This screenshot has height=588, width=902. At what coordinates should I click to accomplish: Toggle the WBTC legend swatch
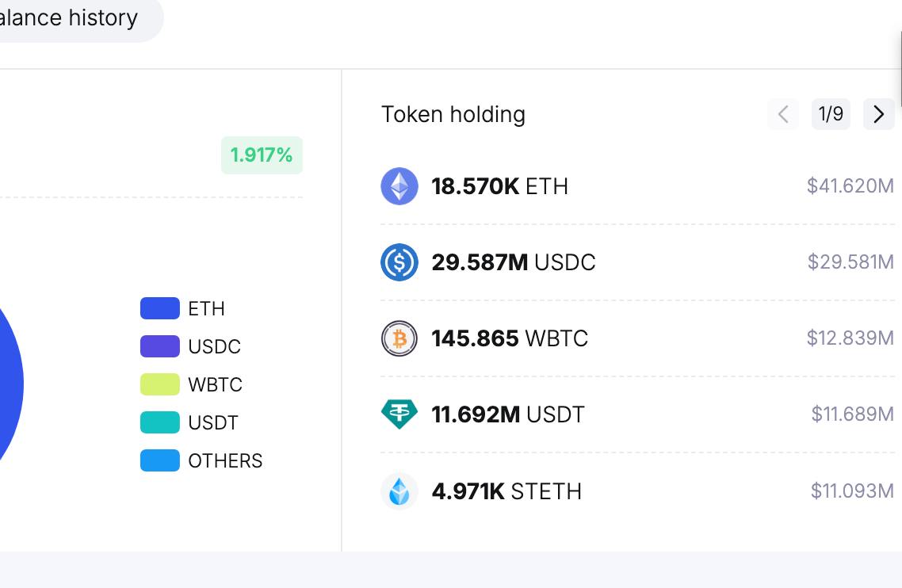[160, 384]
